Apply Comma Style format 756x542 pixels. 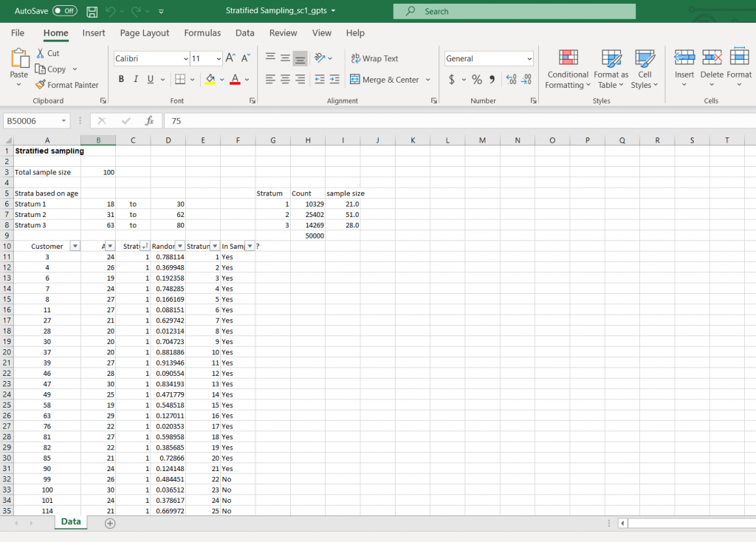pos(492,79)
